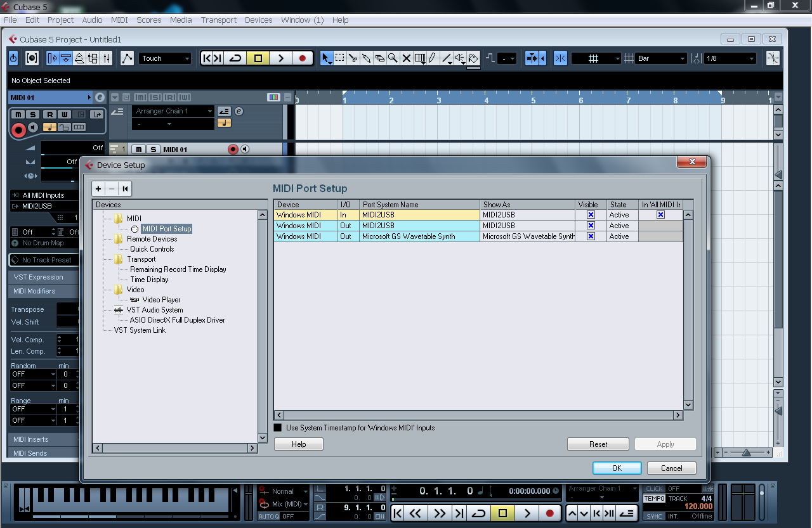Viewport: 812px width, 528px height.
Task: Select the Object Selection arrow tool
Action: pyautogui.click(x=327, y=58)
